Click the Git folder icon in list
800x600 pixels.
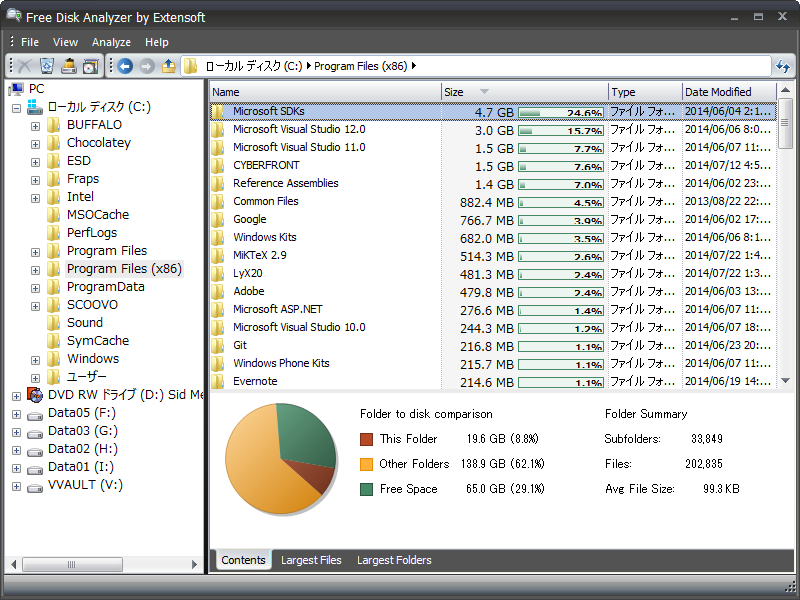218,345
